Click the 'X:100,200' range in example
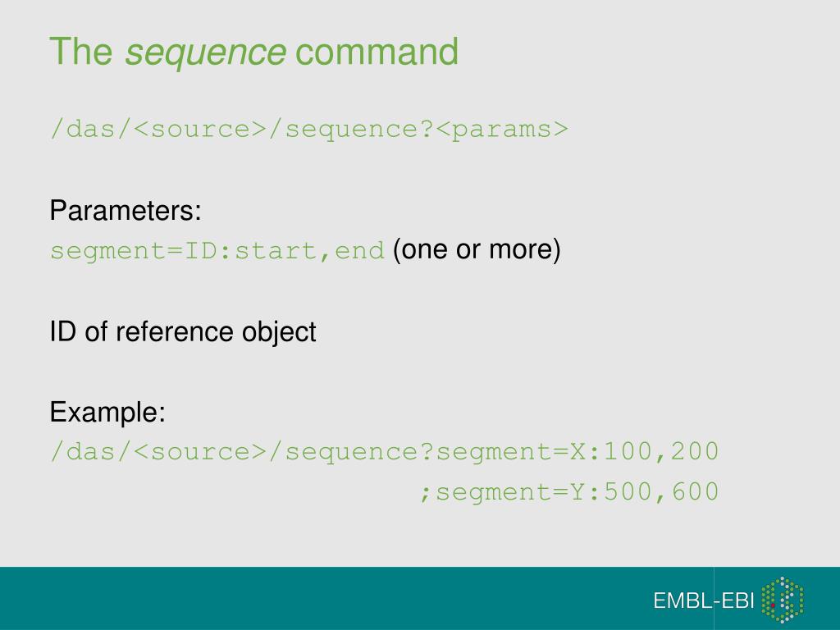 tap(645, 452)
